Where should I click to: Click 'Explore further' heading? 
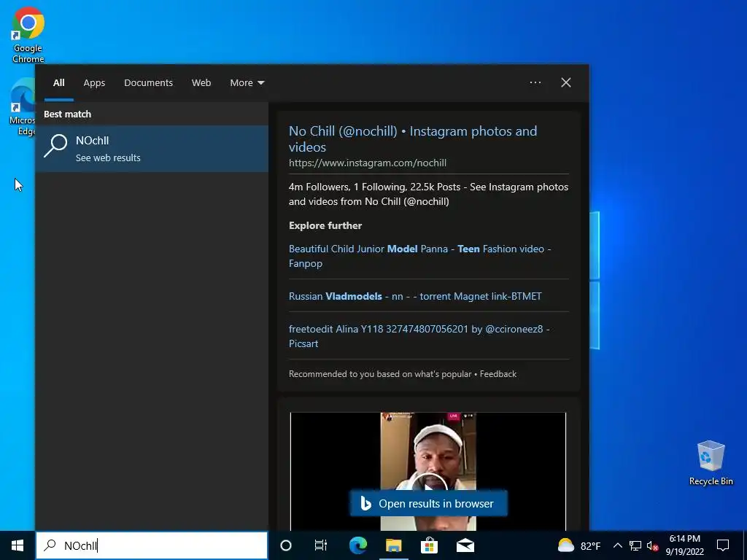click(325, 226)
